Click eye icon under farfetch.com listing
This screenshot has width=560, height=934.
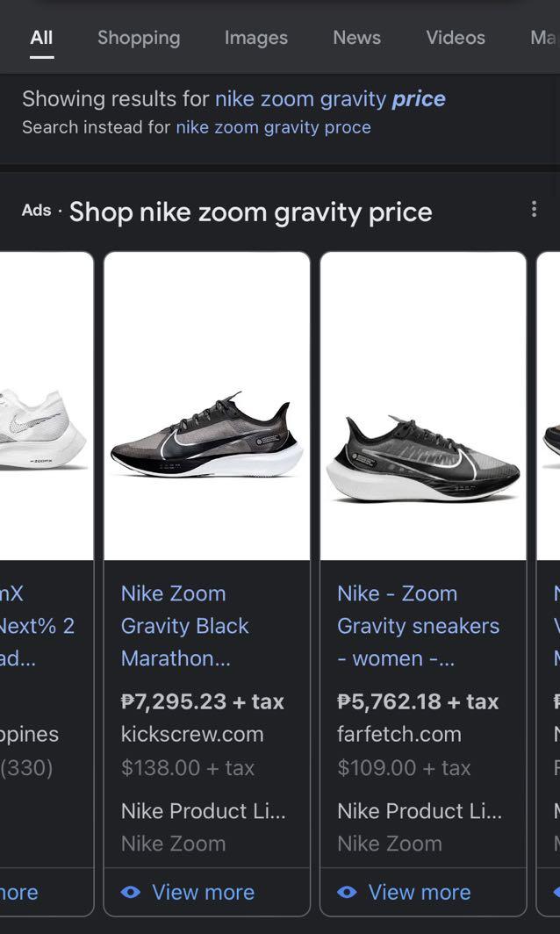point(347,892)
